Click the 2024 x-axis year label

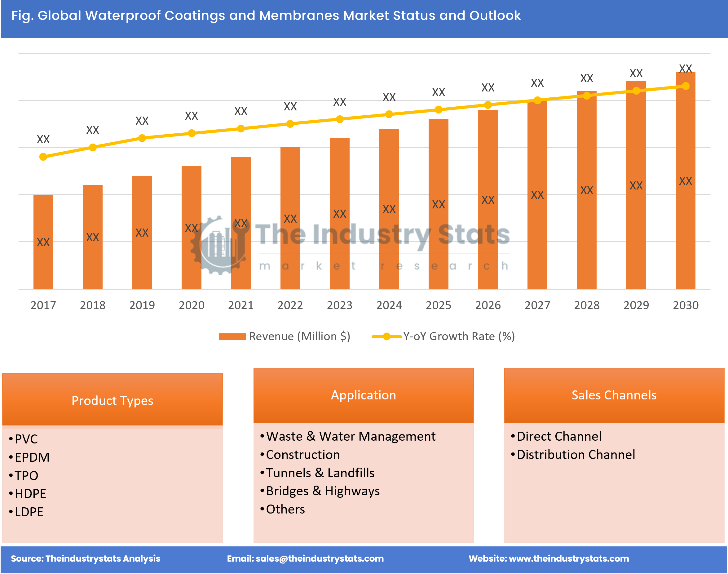[x=389, y=305]
